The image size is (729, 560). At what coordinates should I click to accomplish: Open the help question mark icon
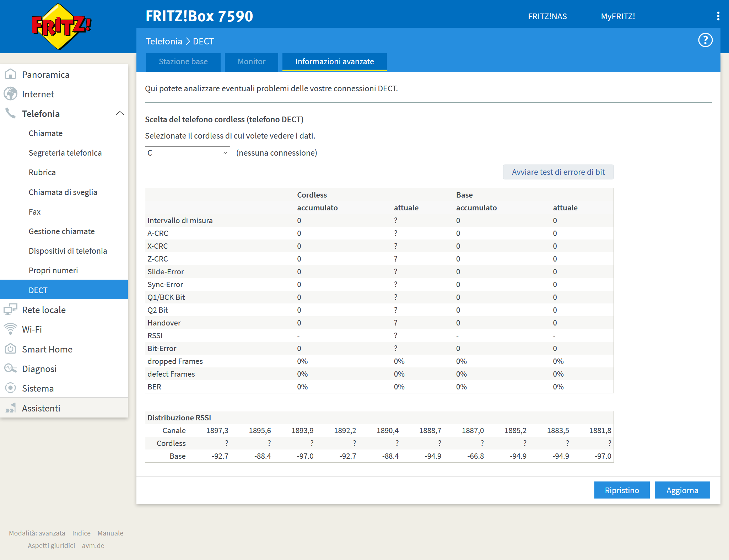pyautogui.click(x=705, y=40)
